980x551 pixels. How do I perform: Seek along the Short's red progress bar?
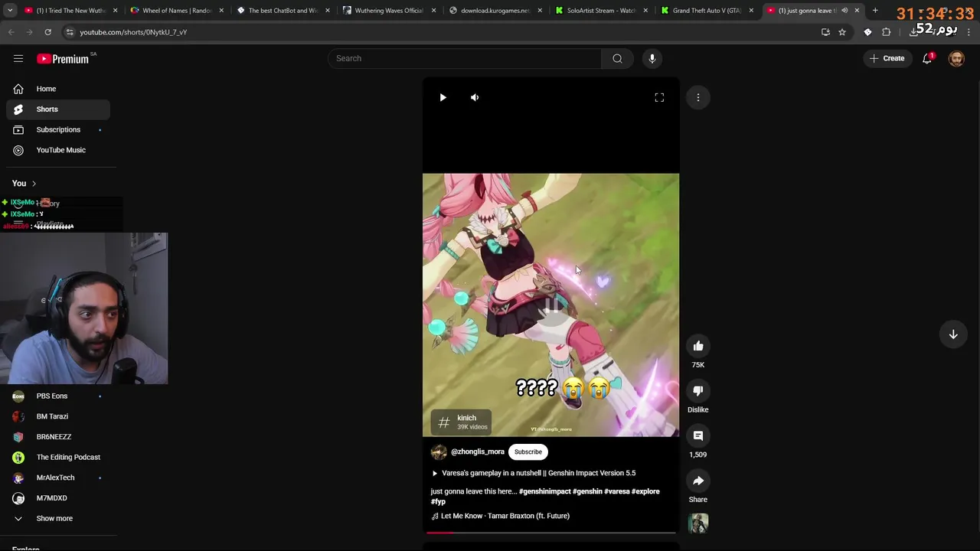click(x=550, y=532)
